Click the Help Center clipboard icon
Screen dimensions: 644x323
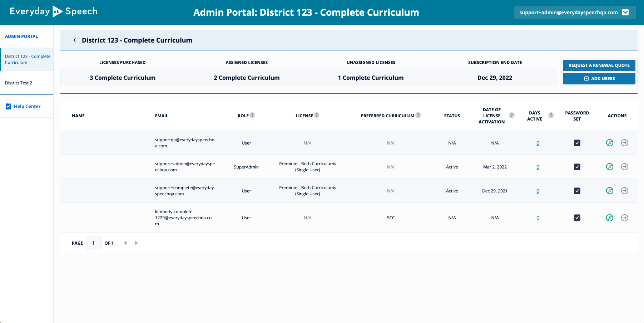(8, 106)
